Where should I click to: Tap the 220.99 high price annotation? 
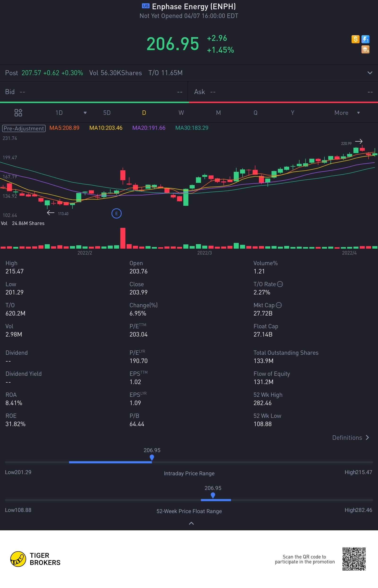346,143
